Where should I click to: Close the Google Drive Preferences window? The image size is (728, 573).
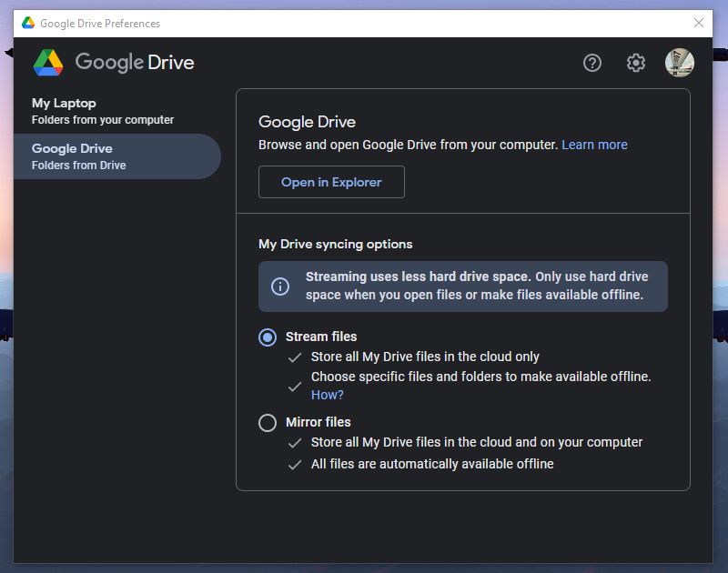700,24
